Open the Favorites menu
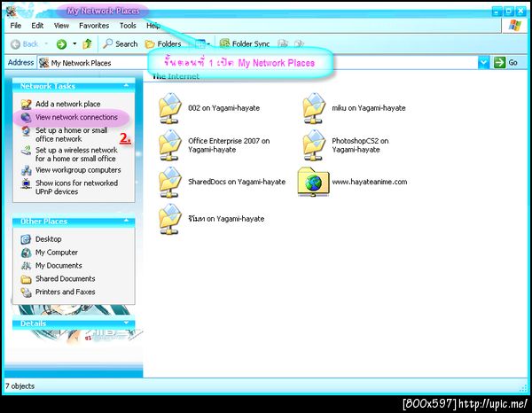Image resolution: width=532 pixels, height=413 pixels. point(94,26)
